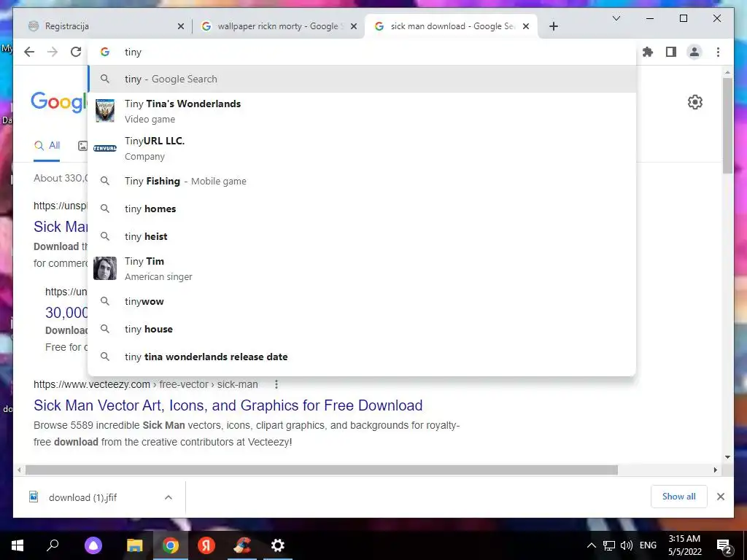Open Google search settings gear

click(695, 102)
